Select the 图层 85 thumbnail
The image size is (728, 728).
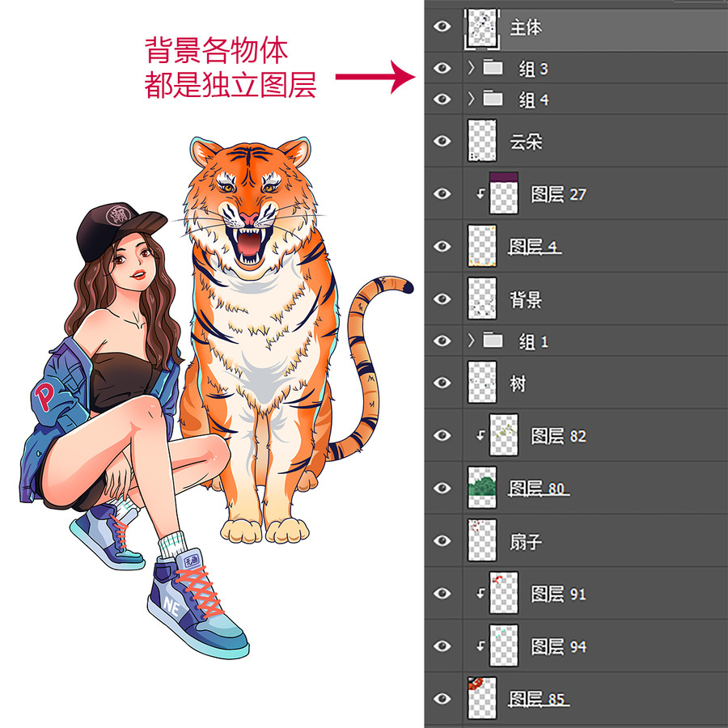pos(482,699)
